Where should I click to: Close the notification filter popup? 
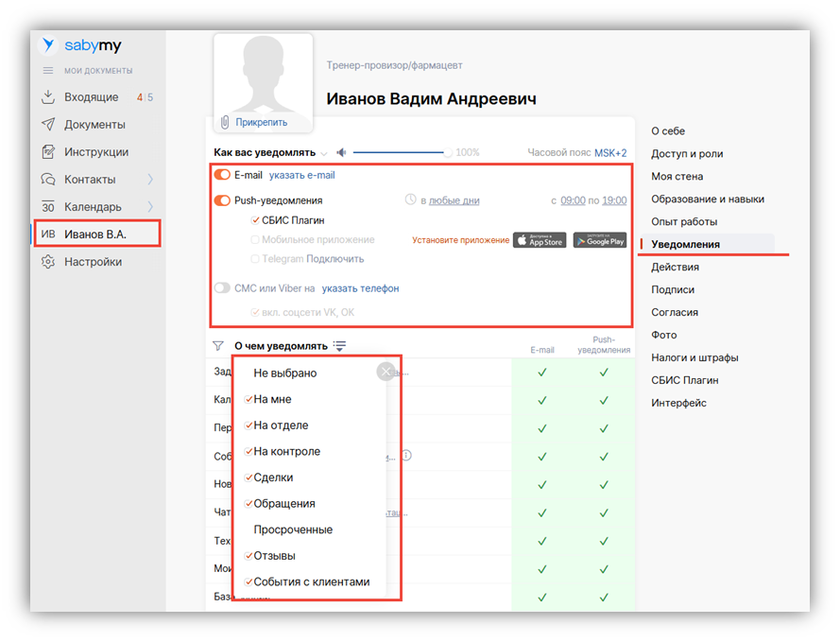pyautogui.click(x=385, y=372)
